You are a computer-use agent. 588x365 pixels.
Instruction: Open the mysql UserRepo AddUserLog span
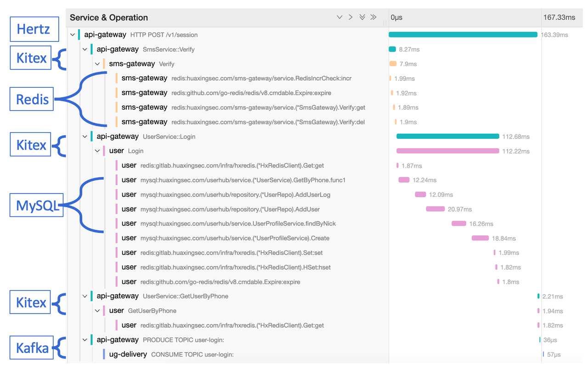[x=235, y=194]
